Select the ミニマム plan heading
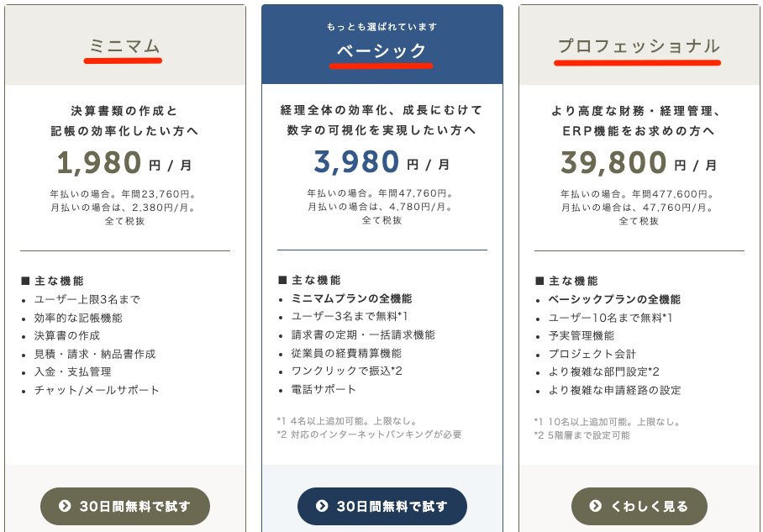 click(124, 46)
